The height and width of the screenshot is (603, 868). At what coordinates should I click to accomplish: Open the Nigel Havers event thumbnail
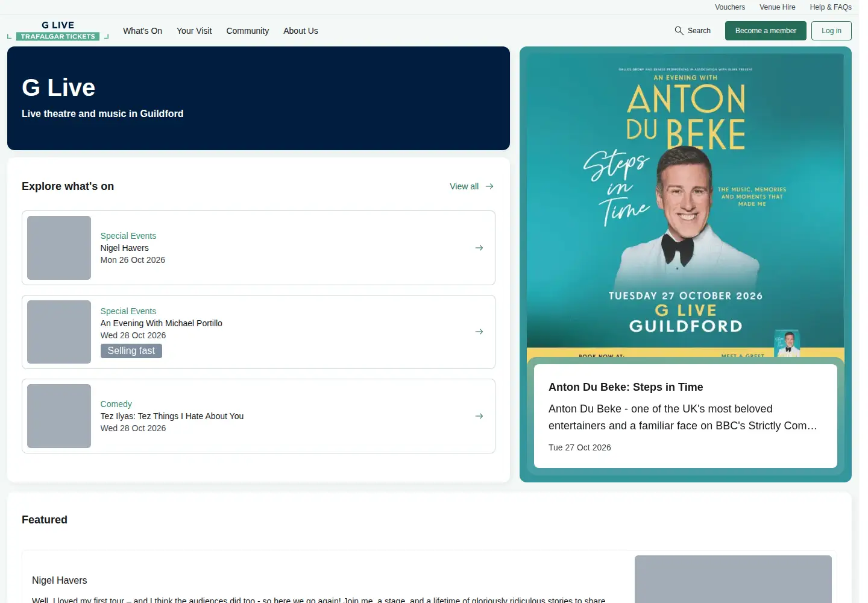pos(59,248)
